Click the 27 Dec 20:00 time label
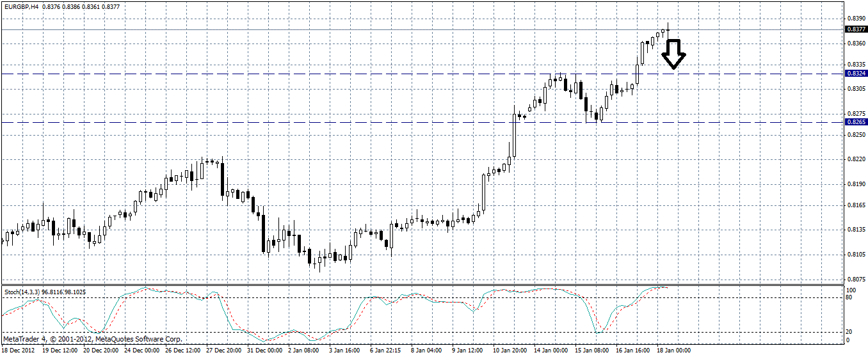Viewport: 868px width, 355px height. click(222, 351)
